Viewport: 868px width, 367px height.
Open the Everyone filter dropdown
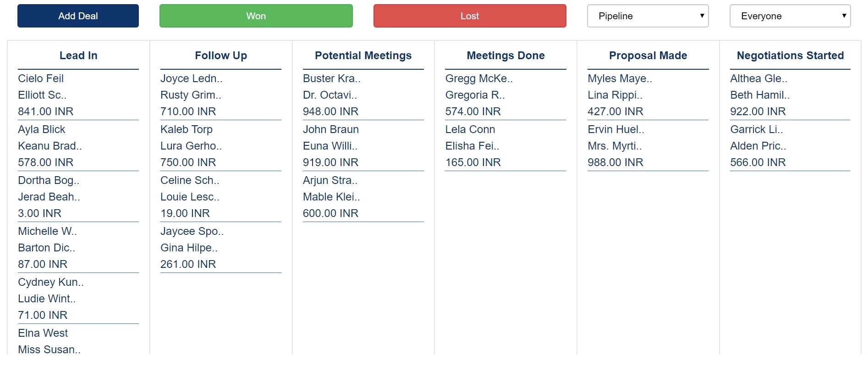tap(790, 16)
